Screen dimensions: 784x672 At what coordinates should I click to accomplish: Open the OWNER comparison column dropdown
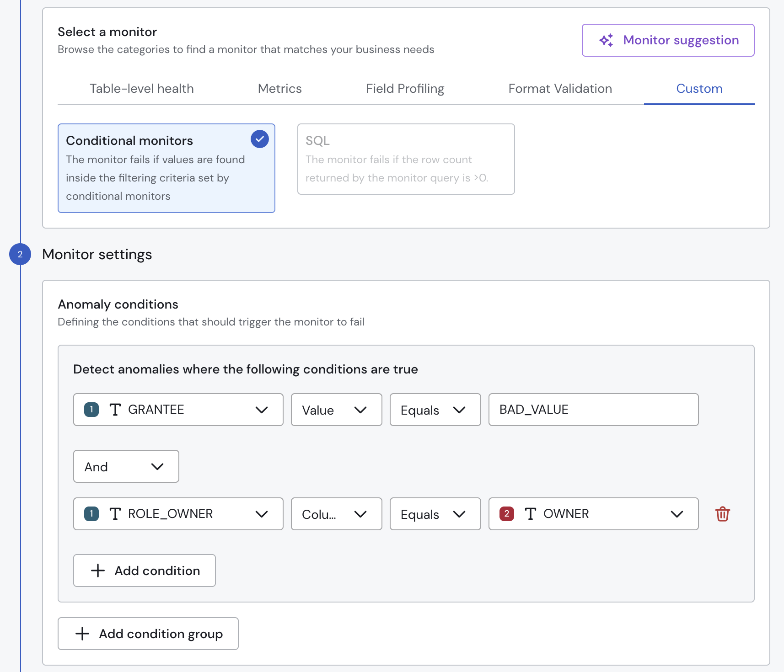point(593,514)
